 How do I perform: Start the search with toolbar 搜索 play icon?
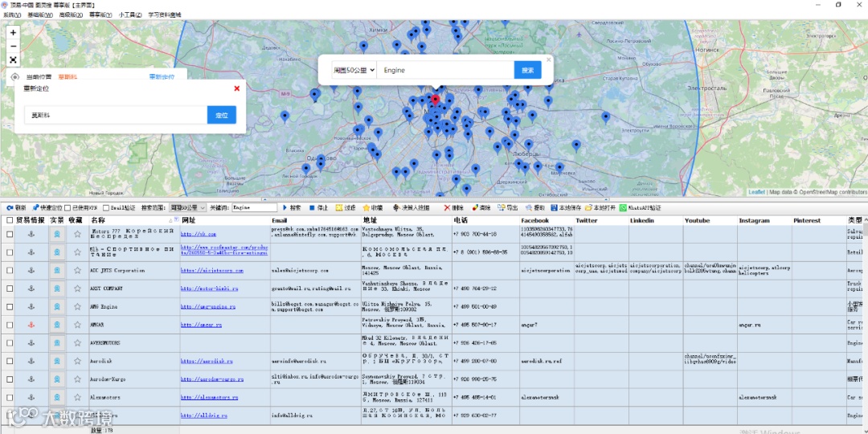click(285, 207)
